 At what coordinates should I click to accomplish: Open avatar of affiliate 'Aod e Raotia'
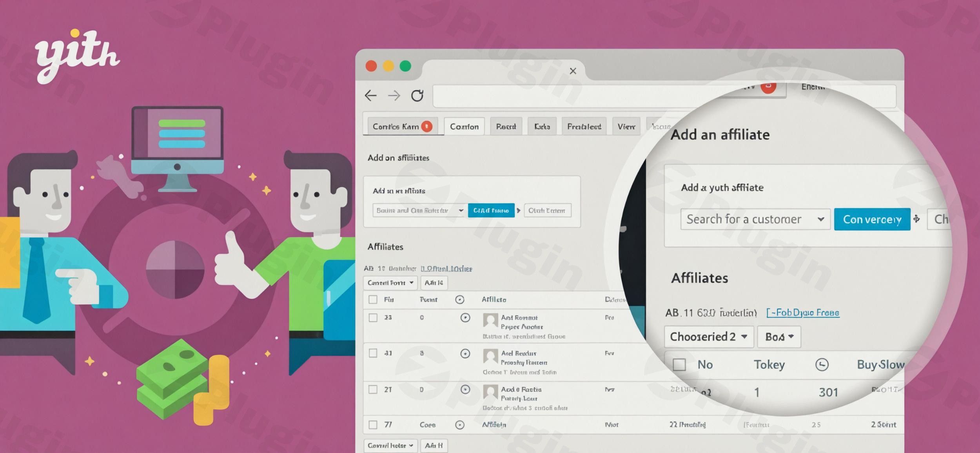(490, 392)
